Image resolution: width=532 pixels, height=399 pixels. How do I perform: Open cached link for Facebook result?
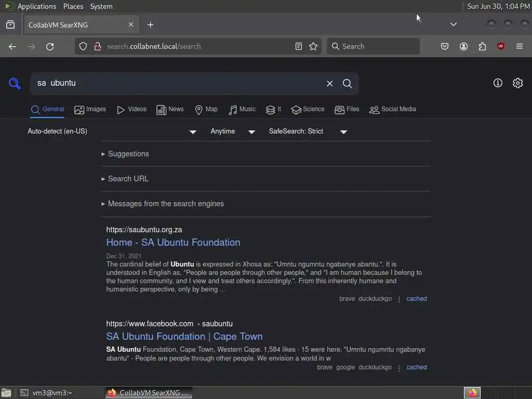tap(417, 367)
